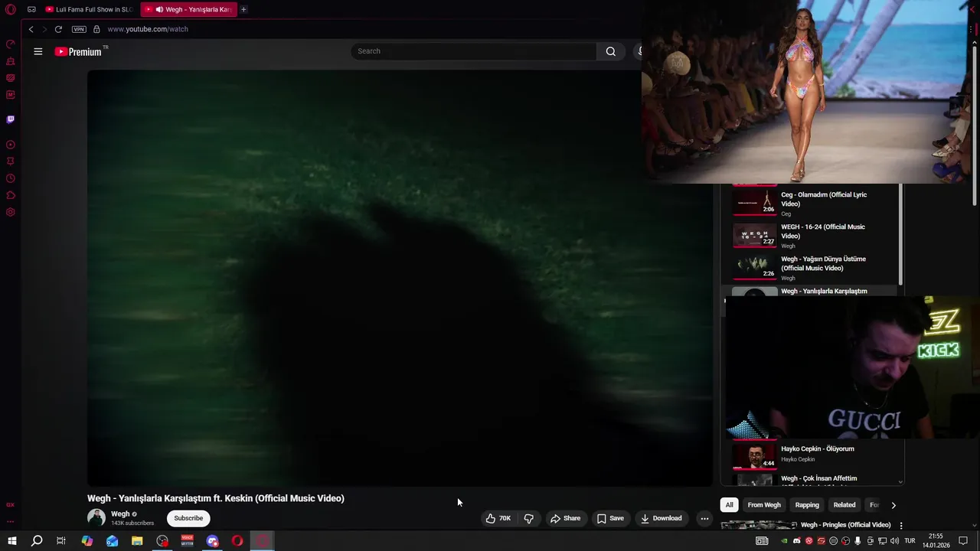This screenshot has height=551, width=980.
Task: Open the Player icon in Opera sidebar
Action: pyautogui.click(x=11, y=145)
